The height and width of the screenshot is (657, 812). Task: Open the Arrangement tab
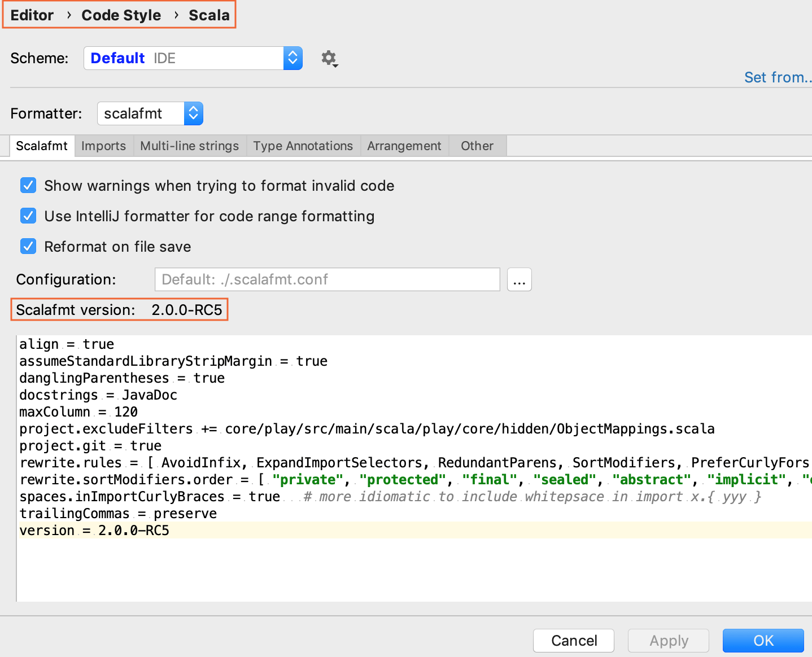pyautogui.click(x=404, y=146)
